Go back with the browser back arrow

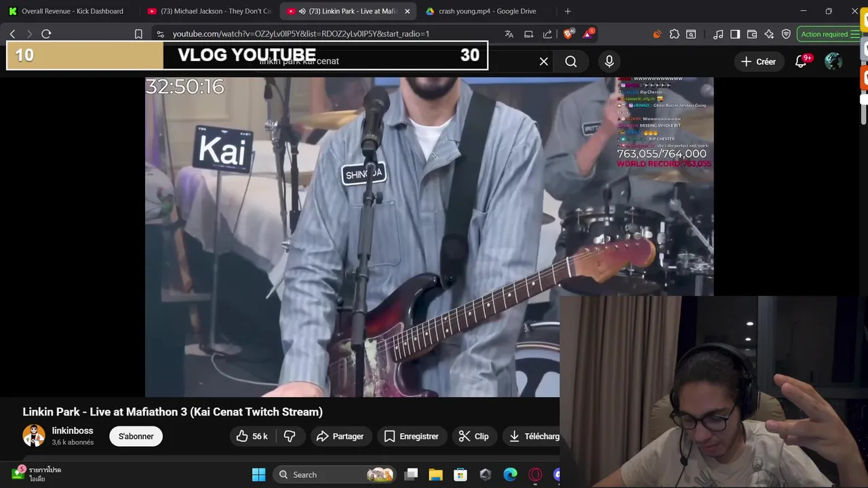click(12, 34)
